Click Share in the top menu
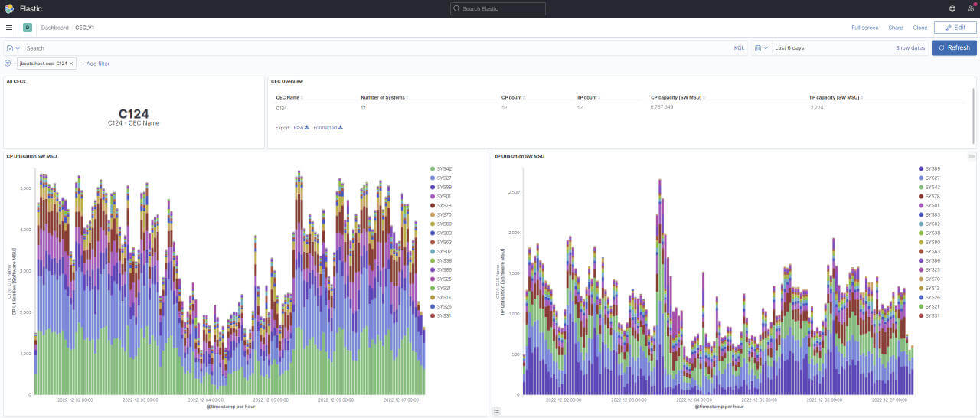 (x=895, y=28)
